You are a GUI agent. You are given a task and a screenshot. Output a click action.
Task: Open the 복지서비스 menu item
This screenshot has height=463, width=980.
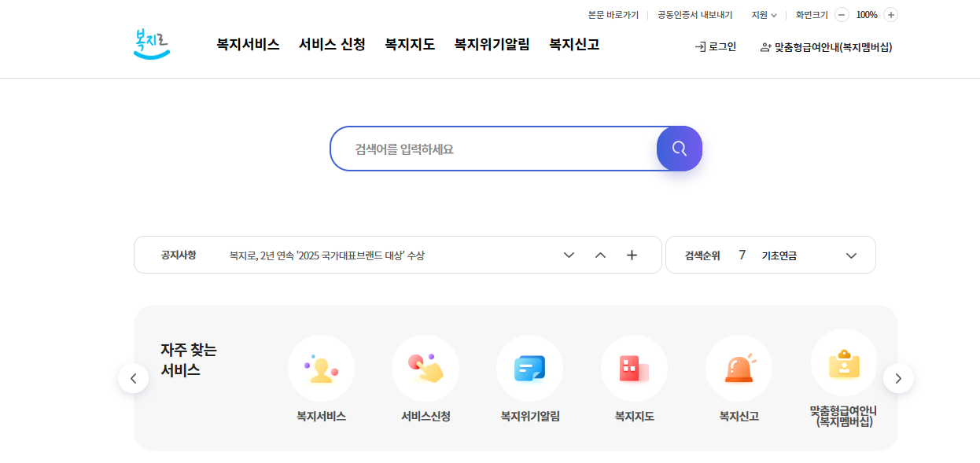pyautogui.click(x=246, y=45)
